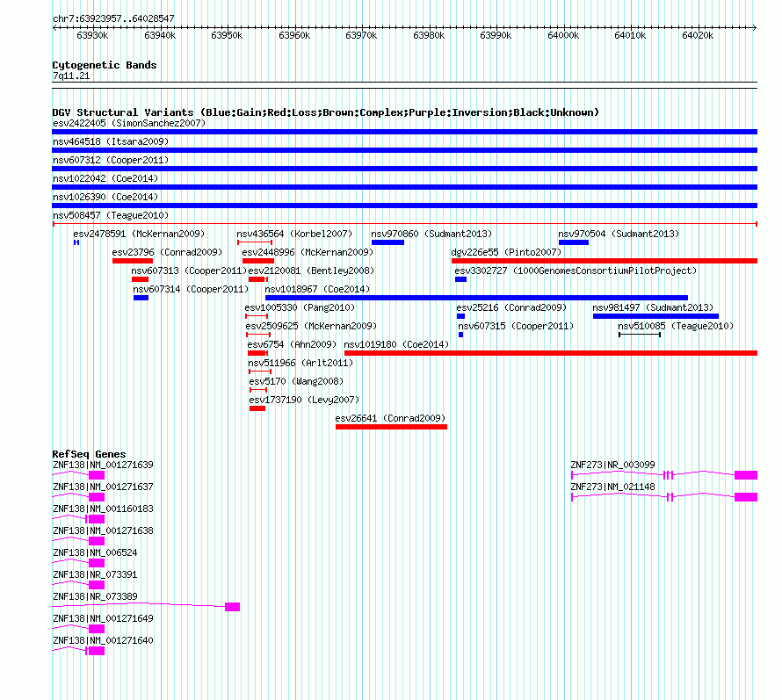Screen dimensions: 782x700
Task: Click the ZNF138|NM_001271639 gene label
Action: (x=103, y=465)
